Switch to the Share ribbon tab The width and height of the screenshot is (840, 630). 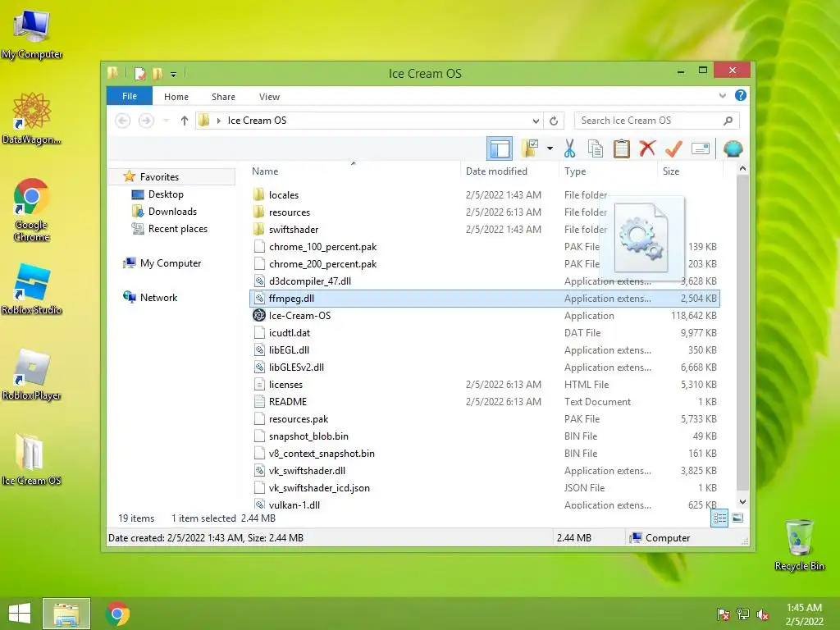click(x=223, y=97)
